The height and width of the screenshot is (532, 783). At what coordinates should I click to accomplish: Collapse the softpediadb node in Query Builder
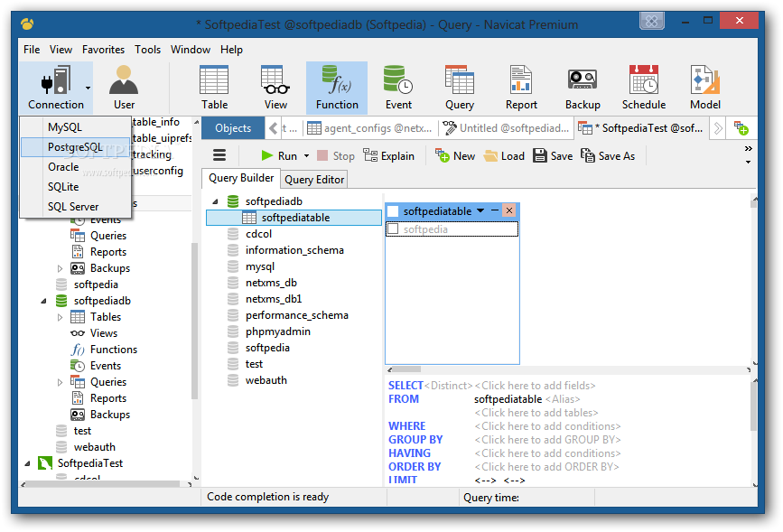click(215, 201)
